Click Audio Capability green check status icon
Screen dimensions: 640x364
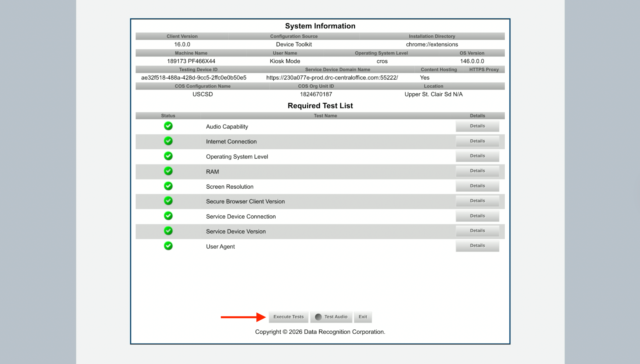pos(168,126)
